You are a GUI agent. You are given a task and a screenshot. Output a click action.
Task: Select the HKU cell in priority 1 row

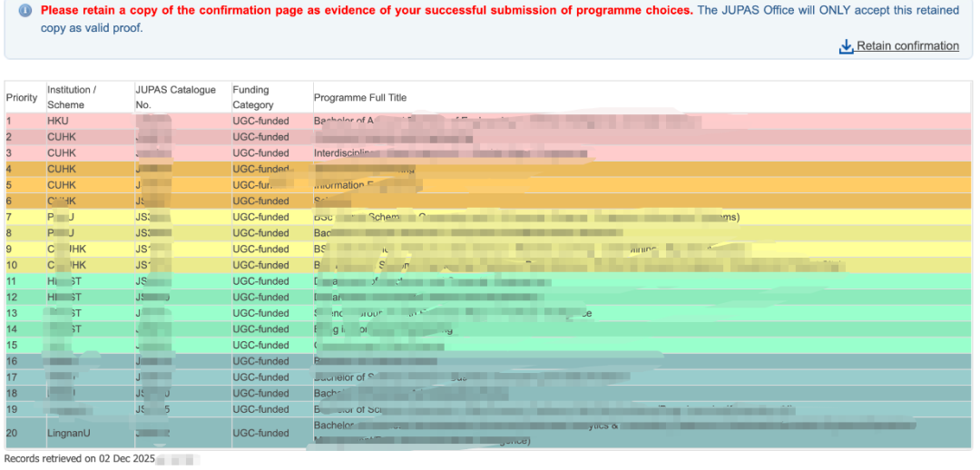[x=58, y=121]
